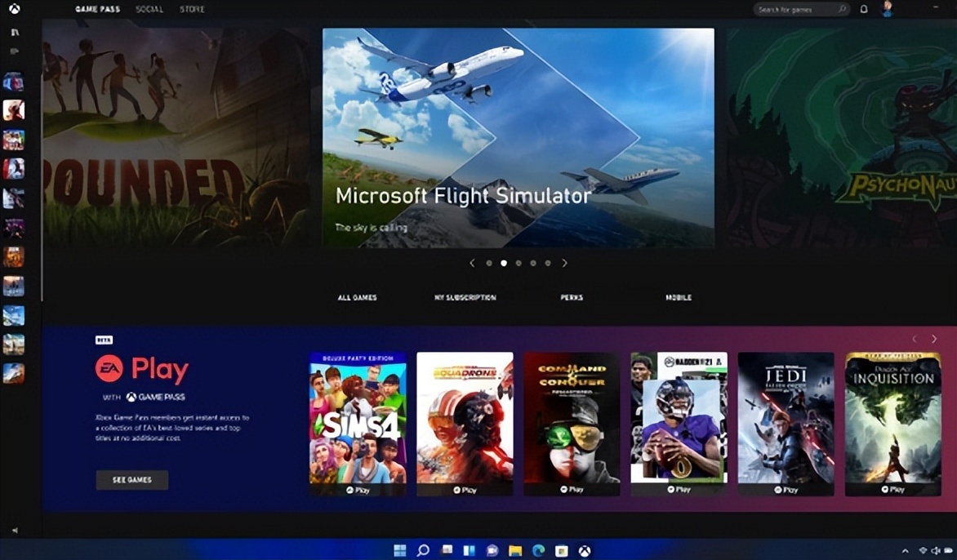Click the Grounded banner on the left
The height and width of the screenshot is (560, 957).
(177, 133)
